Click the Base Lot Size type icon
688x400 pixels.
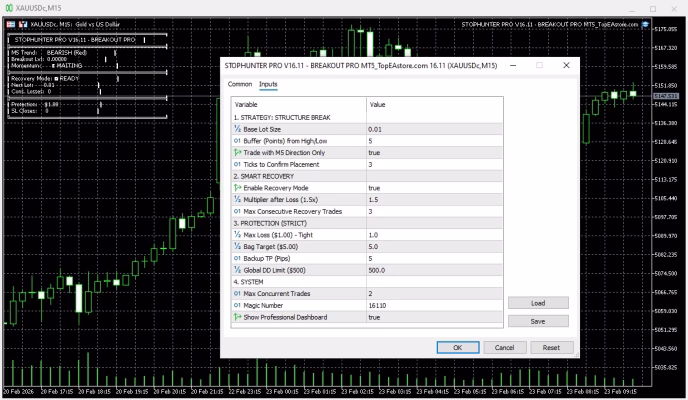[x=237, y=129]
